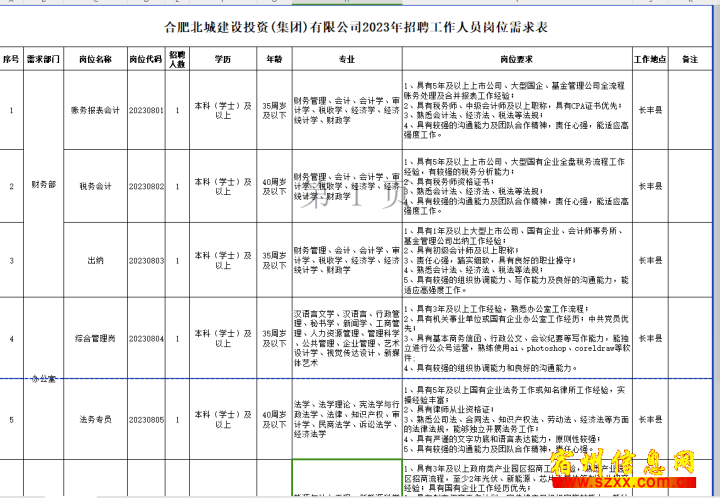The width and height of the screenshot is (720, 498).
Task: Click the 序号 header cell
Action: [11, 59]
